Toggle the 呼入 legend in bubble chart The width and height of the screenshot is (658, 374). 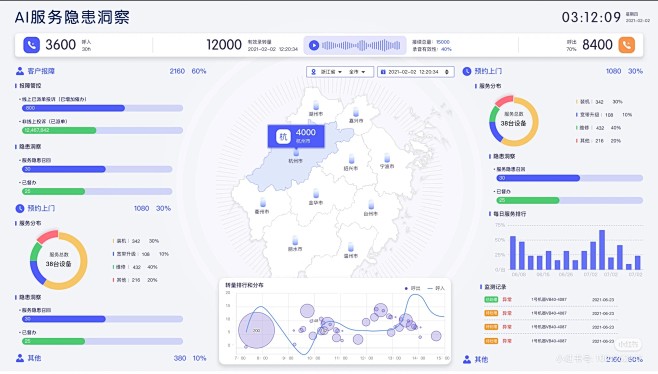click(436, 288)
